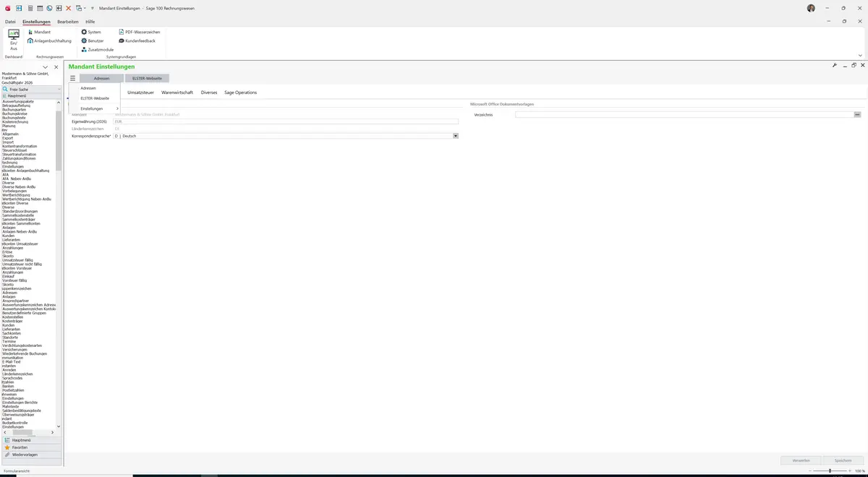
Task: Open Benutzer settings in the ribbon
Action: coord(93,41)
